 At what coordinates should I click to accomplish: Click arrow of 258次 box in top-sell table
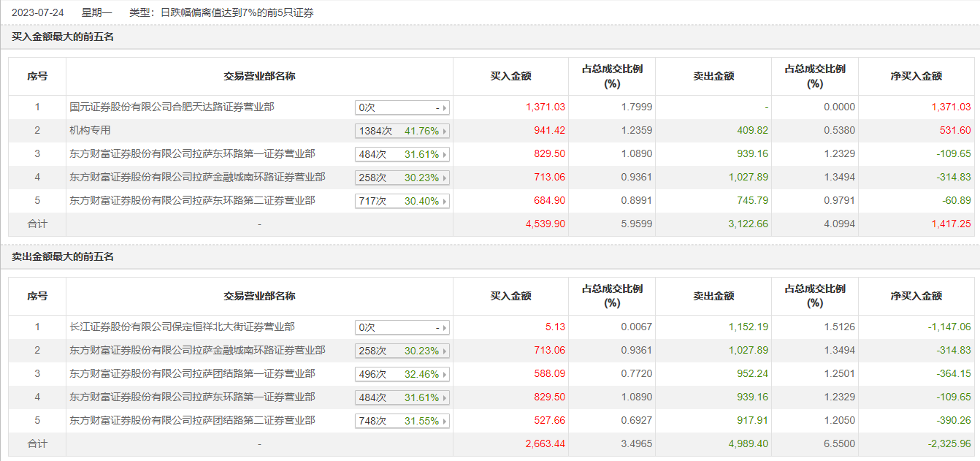click(445, 351)
